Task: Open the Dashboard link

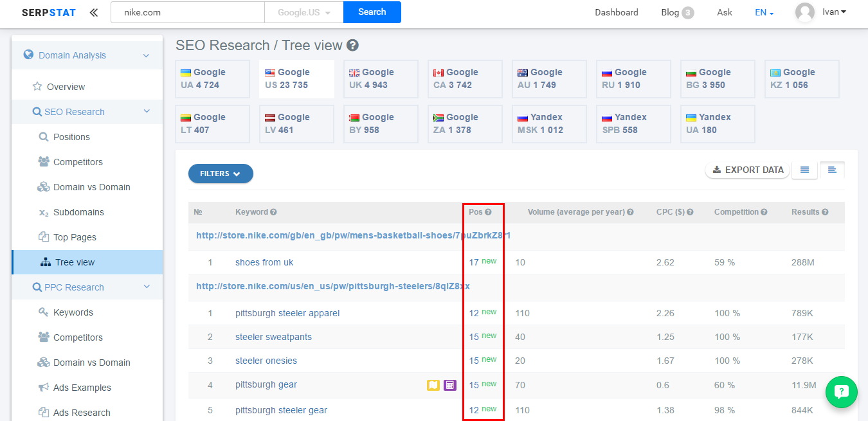Action: click(617, 12)
